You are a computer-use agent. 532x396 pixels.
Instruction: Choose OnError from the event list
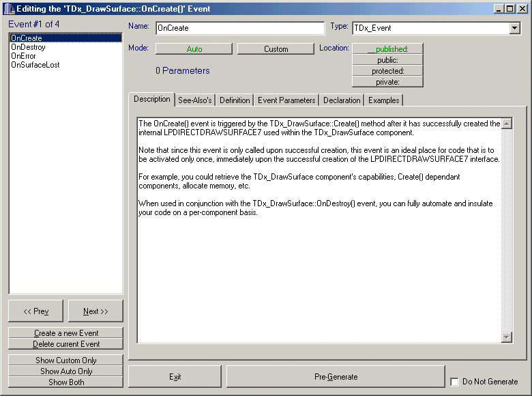23,56
